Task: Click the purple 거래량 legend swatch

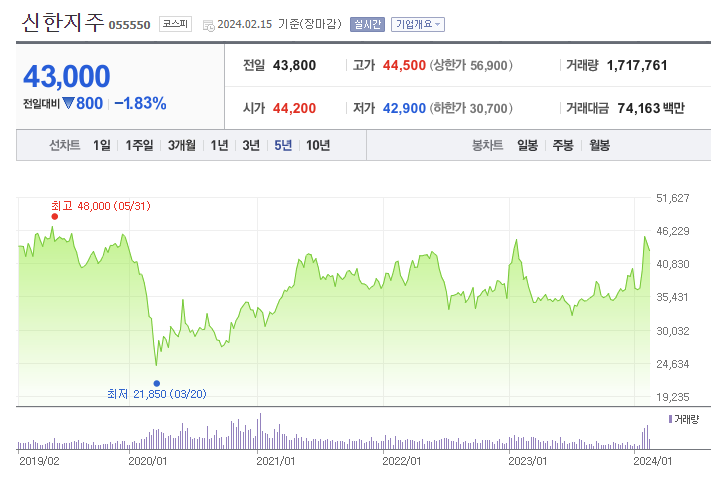Action: coord(670,419)
